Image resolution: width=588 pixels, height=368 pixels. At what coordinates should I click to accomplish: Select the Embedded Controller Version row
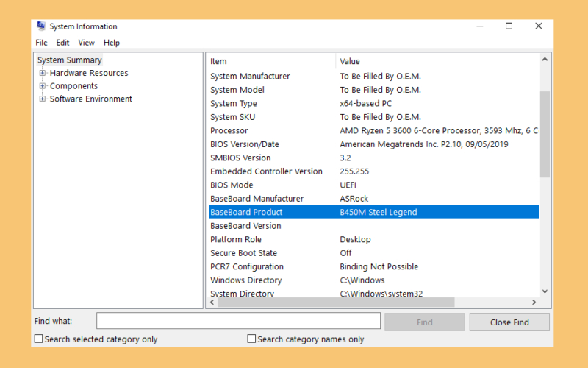tap(374, 171)
